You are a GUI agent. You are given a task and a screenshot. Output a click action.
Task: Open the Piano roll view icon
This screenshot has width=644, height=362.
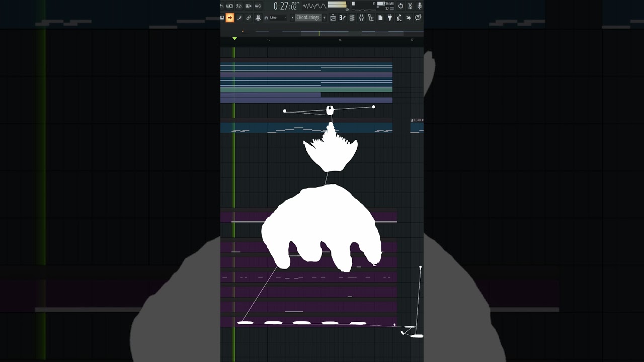coord(342,18)
